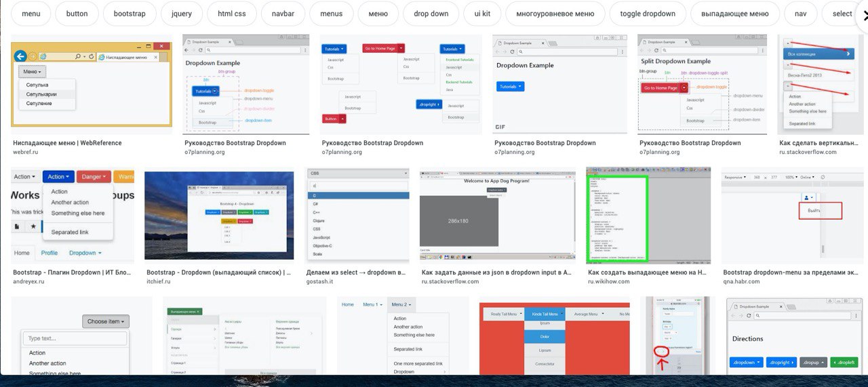Image resolution: width=868 pixels, height=387 pixels.
Task: Open the "Welcome to App Dog Program" thumbnail
Action: [497, 216]
